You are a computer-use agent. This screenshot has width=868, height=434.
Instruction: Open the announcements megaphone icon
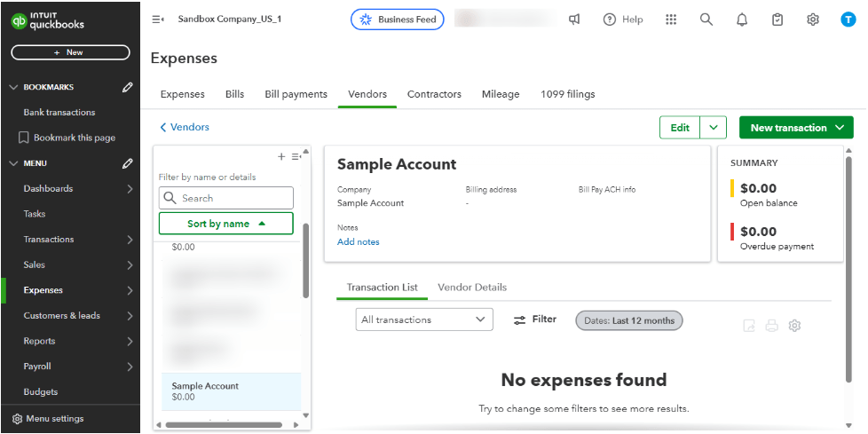point(574,20)
